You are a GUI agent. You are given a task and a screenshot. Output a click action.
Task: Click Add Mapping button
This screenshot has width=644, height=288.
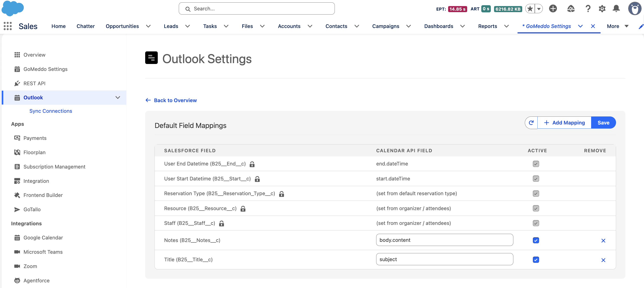(564, 123)
